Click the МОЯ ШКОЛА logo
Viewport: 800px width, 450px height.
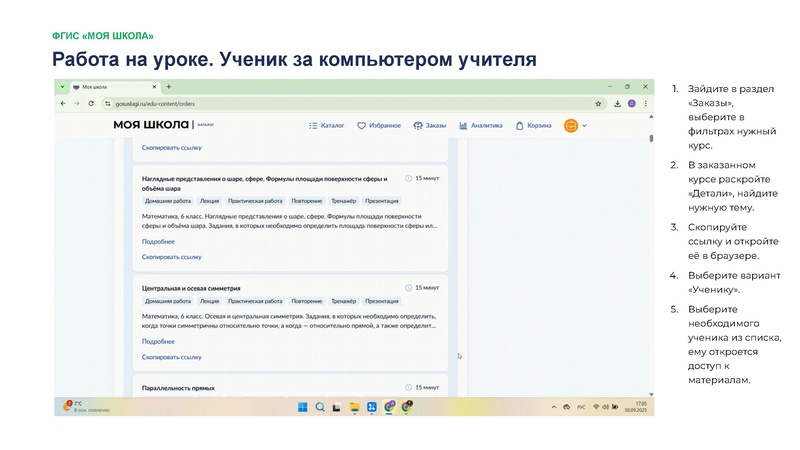[x=151, y=125]
